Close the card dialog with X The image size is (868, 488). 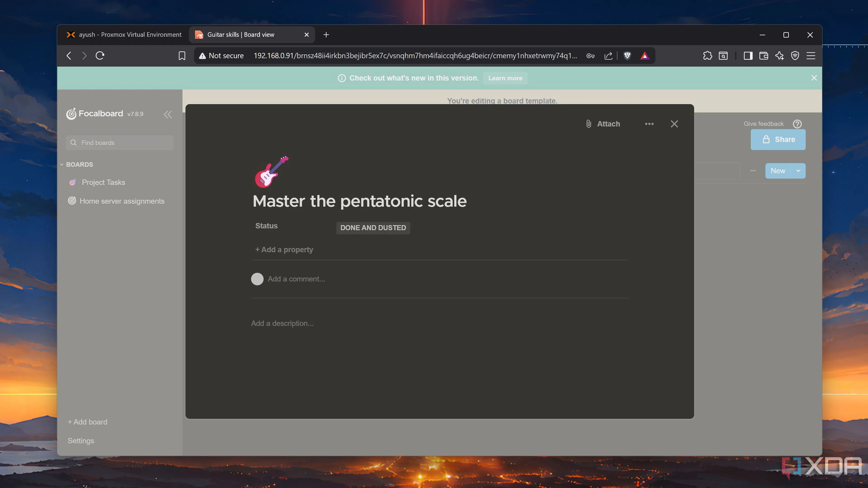674,124
